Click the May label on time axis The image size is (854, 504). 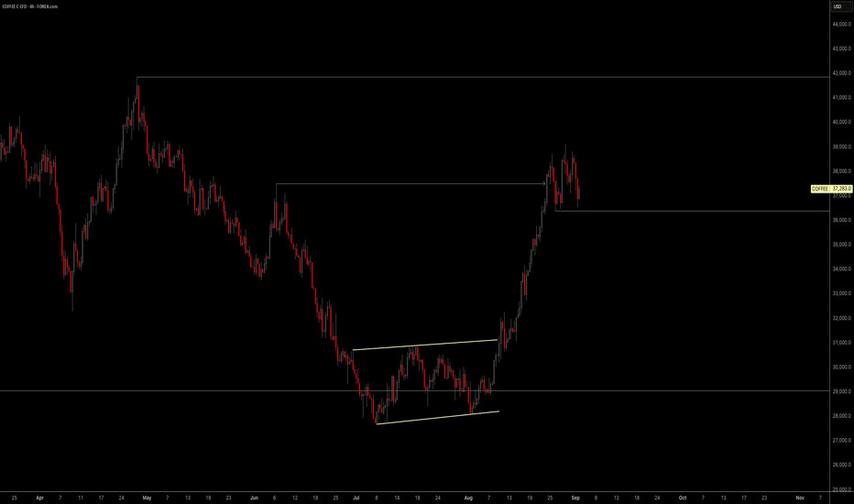click(x=147, y=497)
